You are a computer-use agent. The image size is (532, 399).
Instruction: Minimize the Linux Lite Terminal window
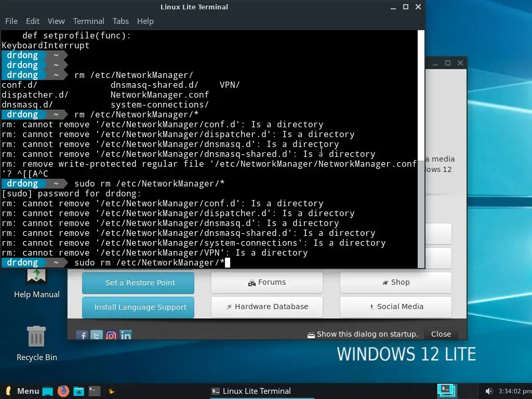click(x=393, y=7)
